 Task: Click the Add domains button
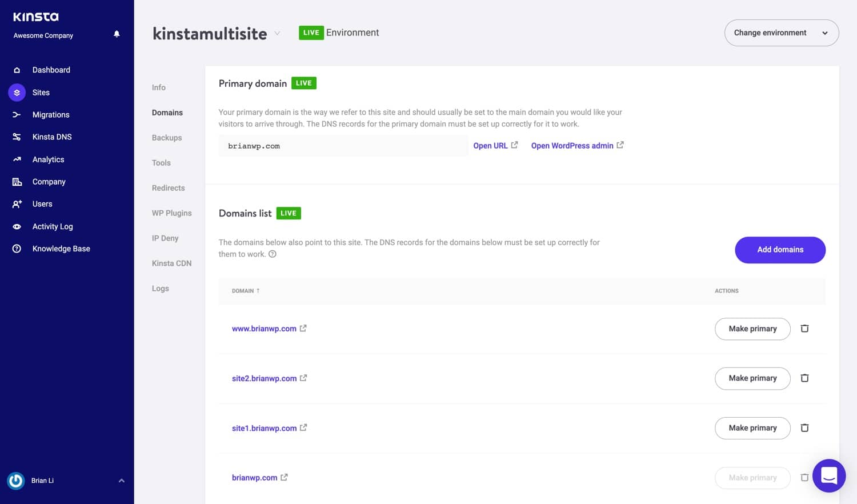[x=780, y=250]
